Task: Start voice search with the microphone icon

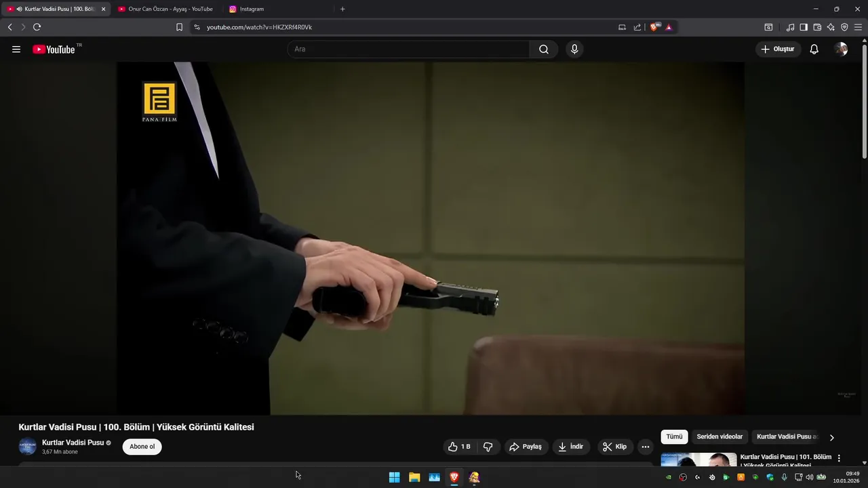Action: point(574,49)
